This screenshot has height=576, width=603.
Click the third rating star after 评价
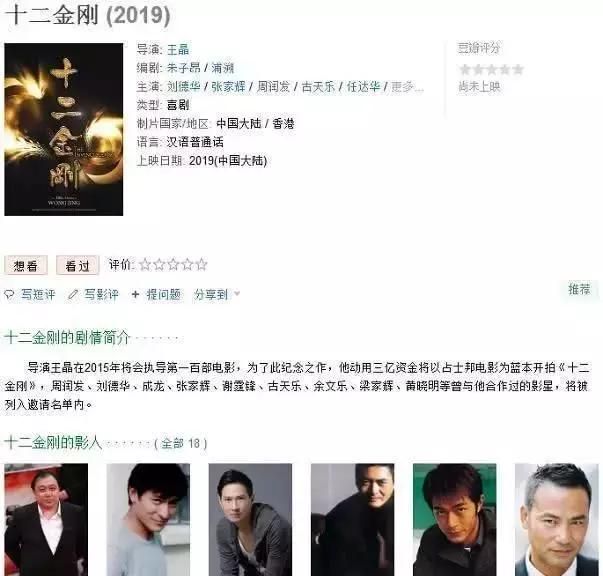(x=173, y=265)
